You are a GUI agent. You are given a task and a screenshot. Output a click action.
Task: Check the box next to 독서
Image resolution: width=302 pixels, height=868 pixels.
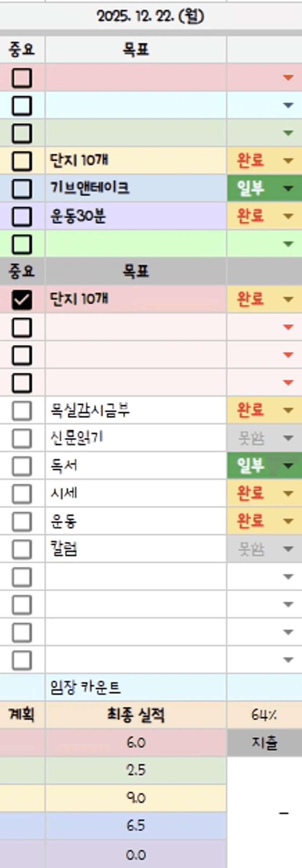click(22, 466)
